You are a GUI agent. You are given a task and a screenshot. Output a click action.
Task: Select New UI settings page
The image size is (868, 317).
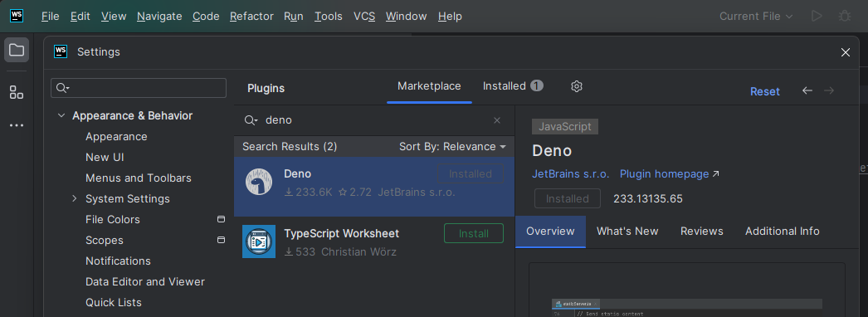pyautogui.click(x=105, y=157)
